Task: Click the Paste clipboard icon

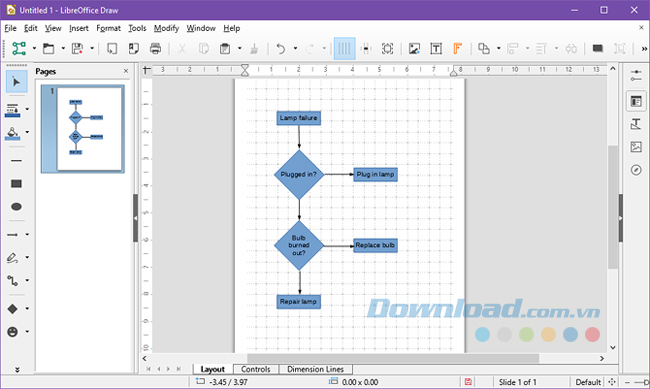Action: point(225,49)
